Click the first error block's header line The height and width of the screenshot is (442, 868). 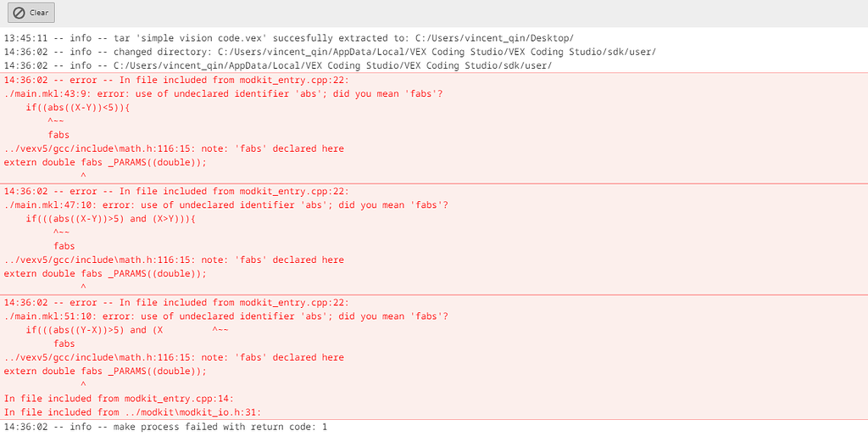coord(176,81)
